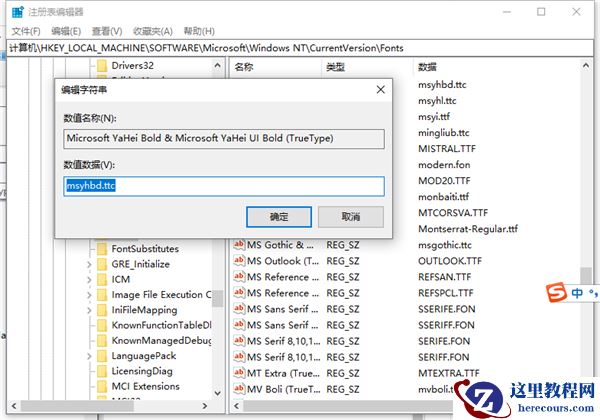The width and height of the screenshot is (600, 420).
Task: Click values pane vertical scrollbar thumb
Action: point(586,276)
